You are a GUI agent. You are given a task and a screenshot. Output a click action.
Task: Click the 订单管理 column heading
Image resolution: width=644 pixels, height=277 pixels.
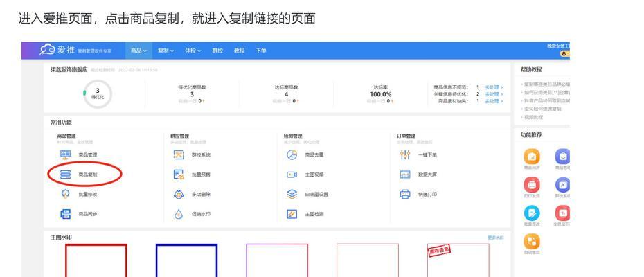406,136
